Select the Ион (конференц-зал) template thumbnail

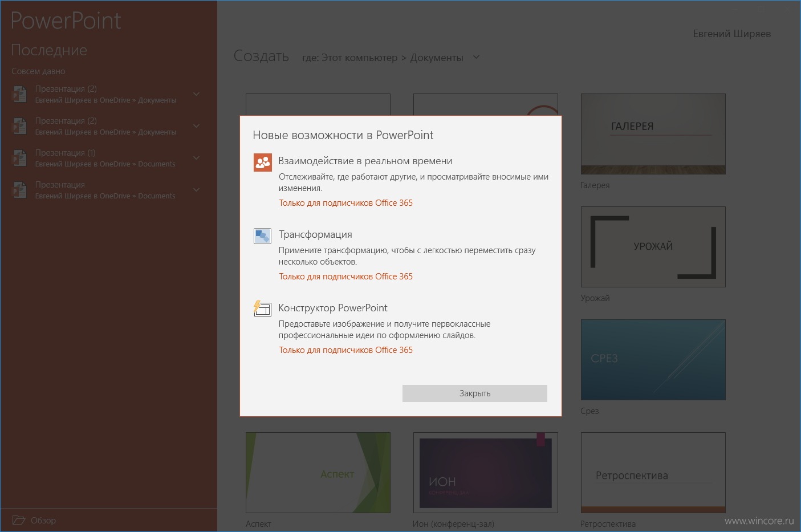[x=485, y=473]
